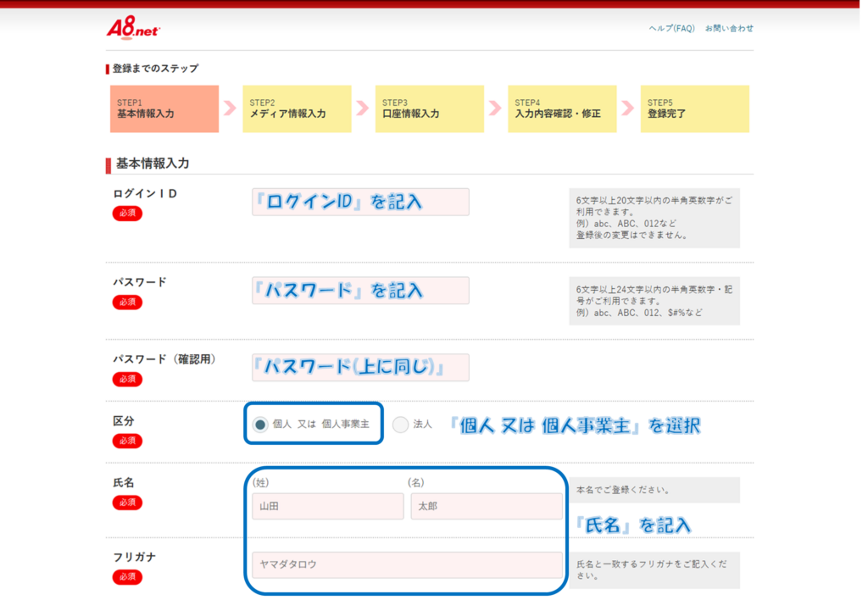Image resolution: width=868 pixels, height=600 pixels.
Task: Select 個人 又は 個人事業主 radio button
Action: (x=260, y=424)
